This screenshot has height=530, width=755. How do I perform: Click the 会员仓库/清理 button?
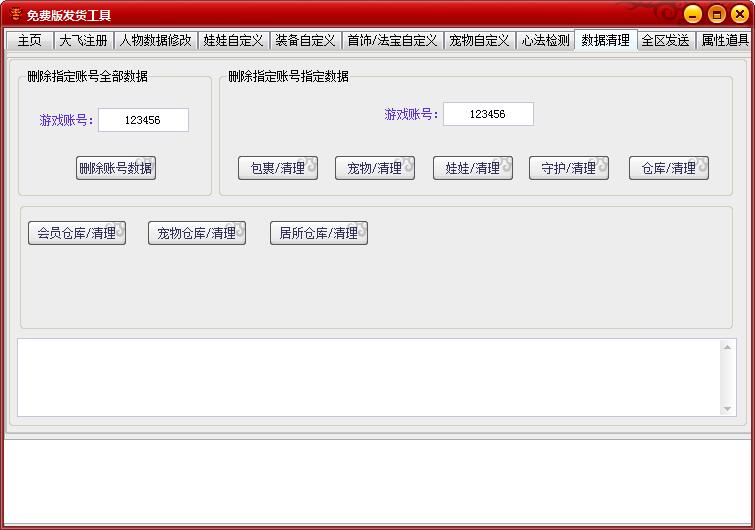click(76, 233)
